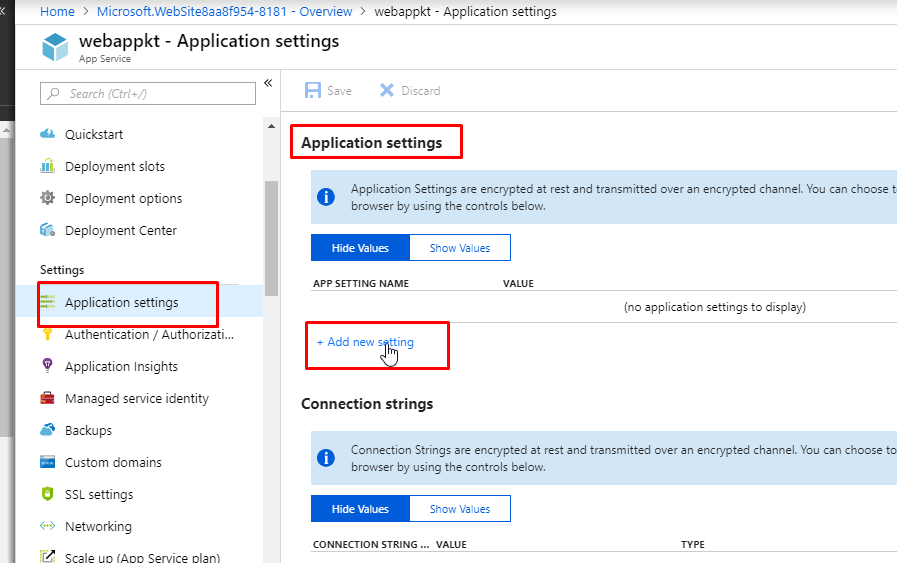Click the info icon in Application Settings banner

point(326,197)
